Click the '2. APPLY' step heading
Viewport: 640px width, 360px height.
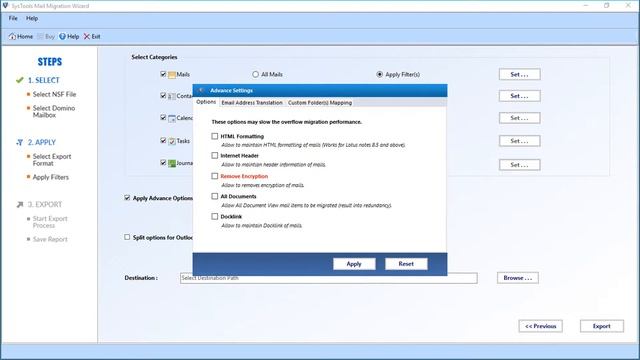point(42,142)
